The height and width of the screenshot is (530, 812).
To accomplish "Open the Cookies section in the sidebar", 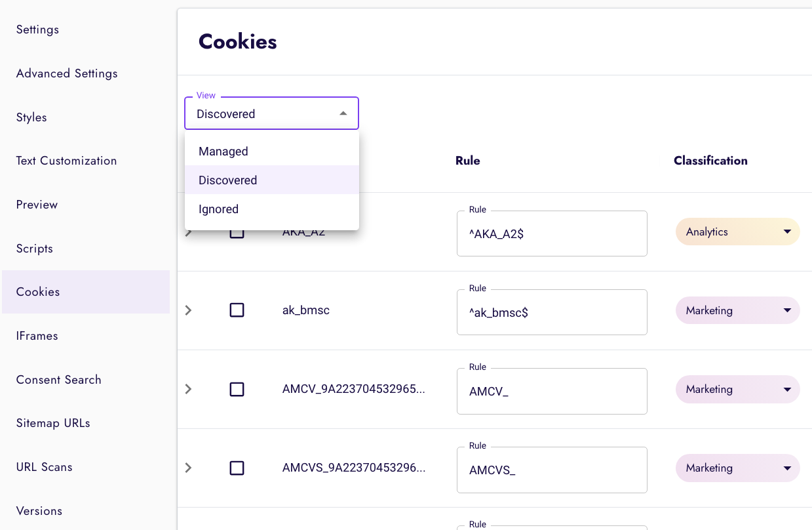I will coord(37,292).
